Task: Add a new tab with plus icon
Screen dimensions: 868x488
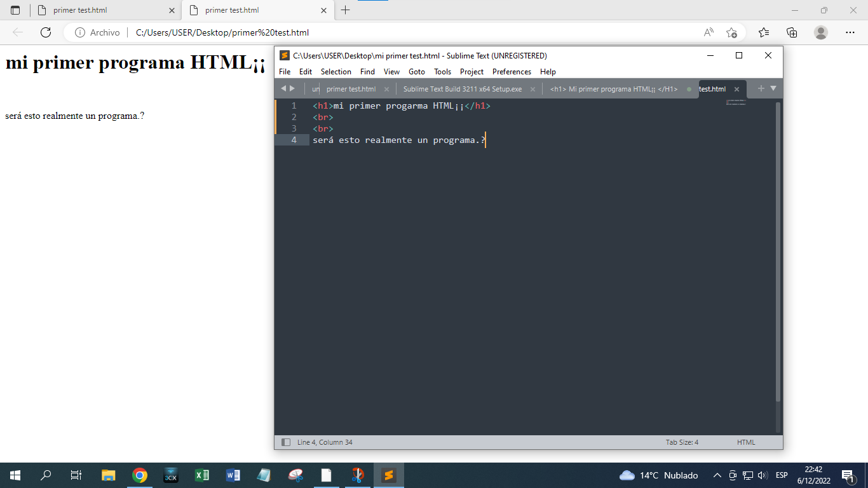Action: 761,88
